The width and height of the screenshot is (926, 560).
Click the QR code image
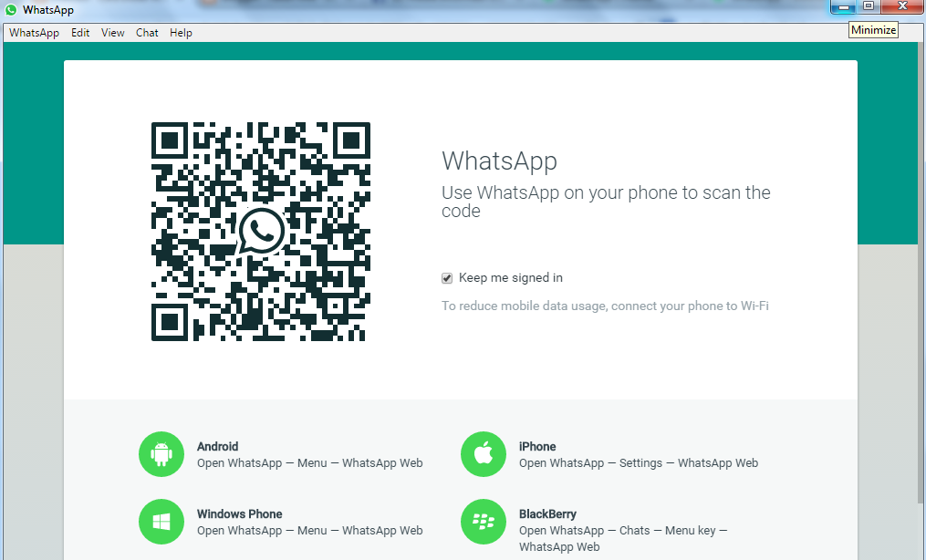[x=261, y=232]
